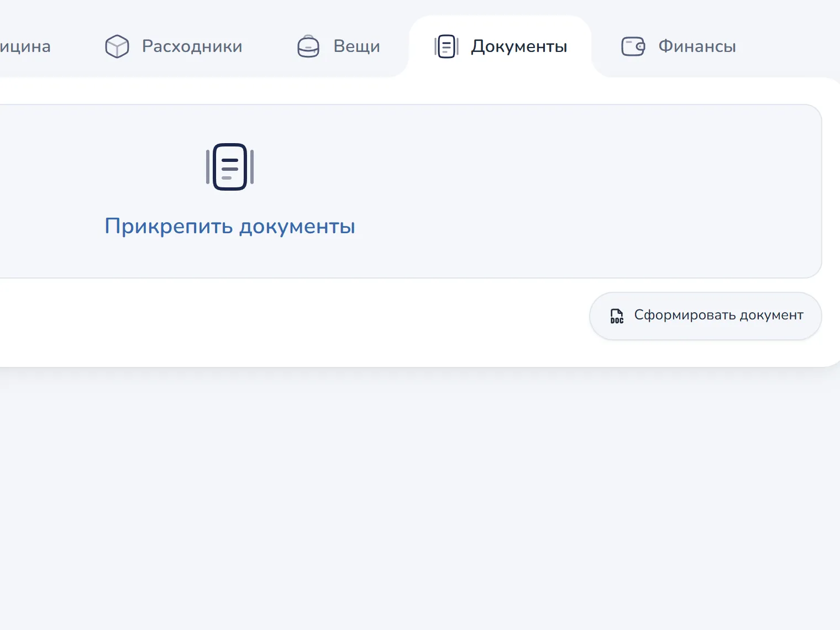This screenshot has width=840, height=630.
Task: Click the DOC file icon in the button
Action: [x=617, y=316]
